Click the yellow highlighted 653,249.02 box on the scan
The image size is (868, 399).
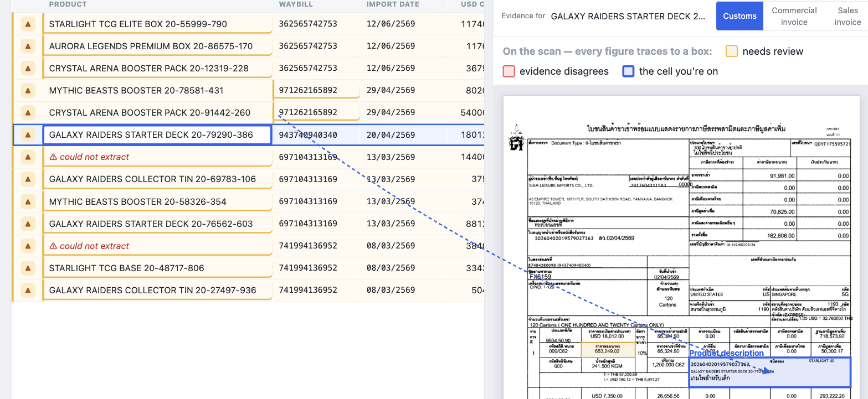coord(608,350)
